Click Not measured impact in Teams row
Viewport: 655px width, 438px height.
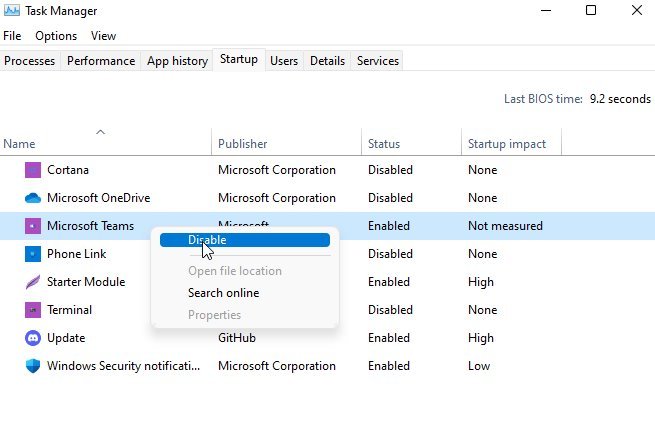click(x=505, y=226)
